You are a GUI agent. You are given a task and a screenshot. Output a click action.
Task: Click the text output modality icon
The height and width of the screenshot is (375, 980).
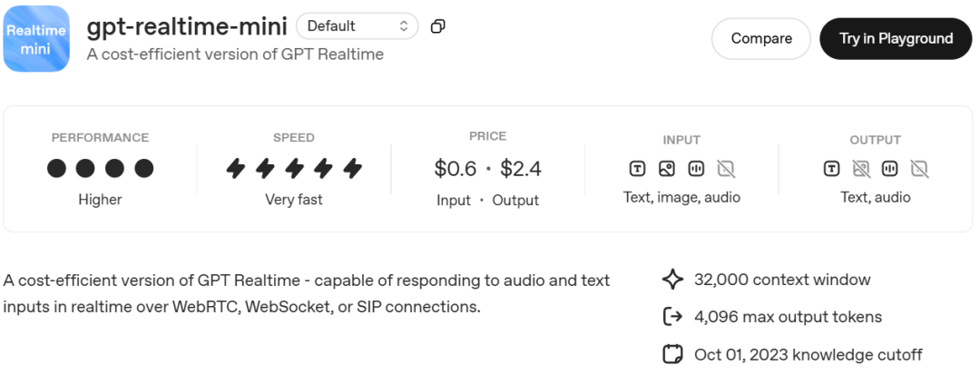pos(831,168)
